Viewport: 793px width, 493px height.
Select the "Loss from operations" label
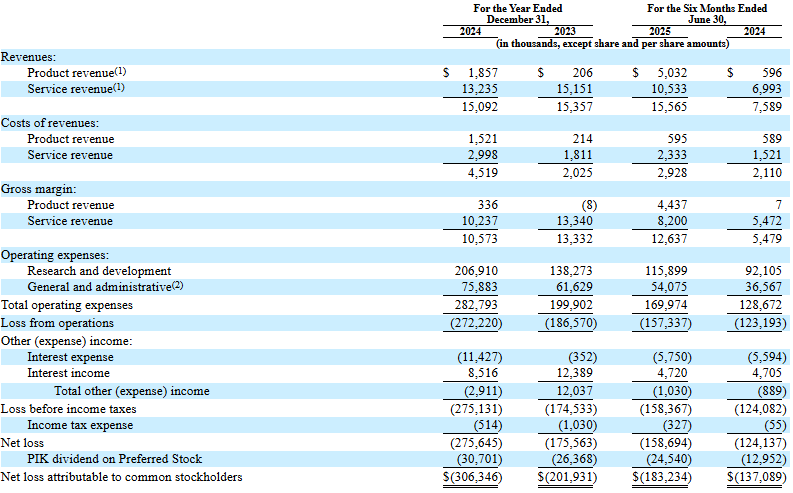[57, 323]
